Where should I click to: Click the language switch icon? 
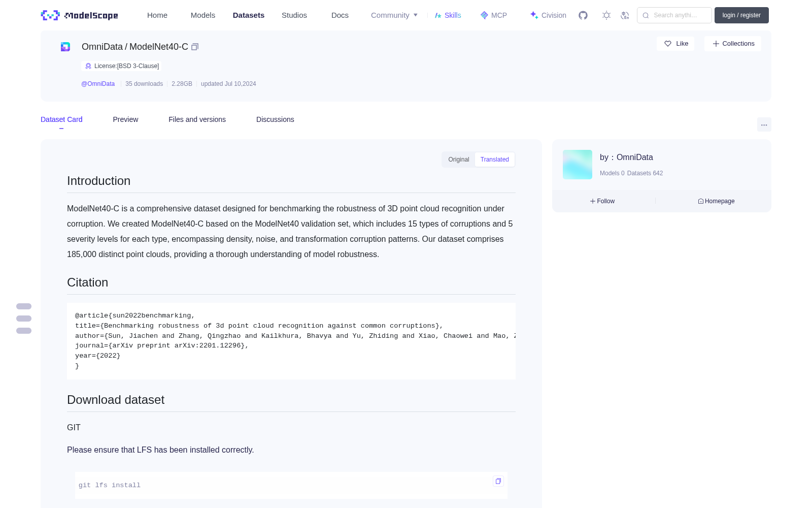click(625, 15)
